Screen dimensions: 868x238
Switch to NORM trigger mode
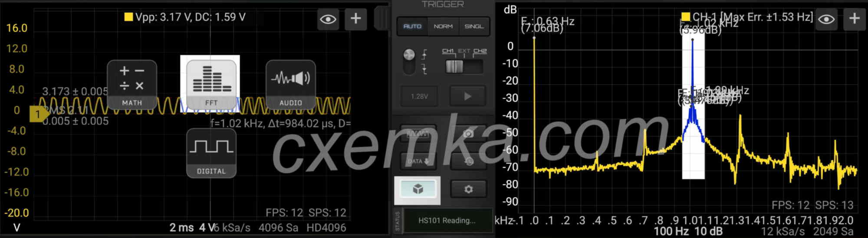[x=443, y=26]
